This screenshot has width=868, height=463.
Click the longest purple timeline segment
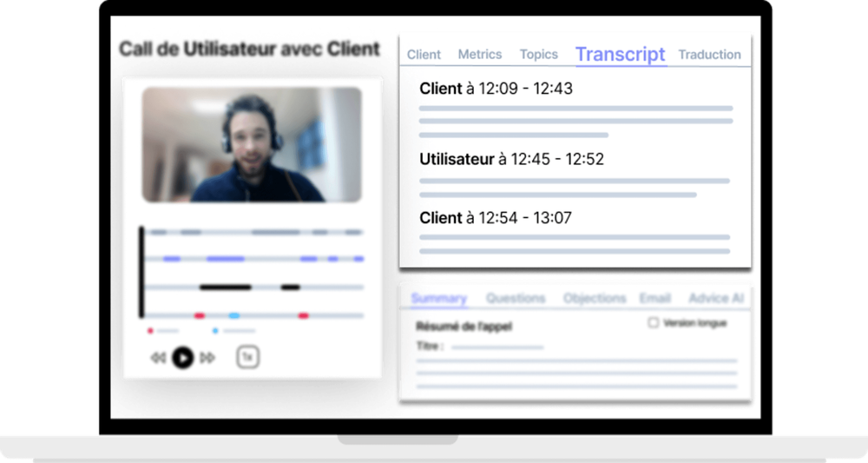pos(226,259)
